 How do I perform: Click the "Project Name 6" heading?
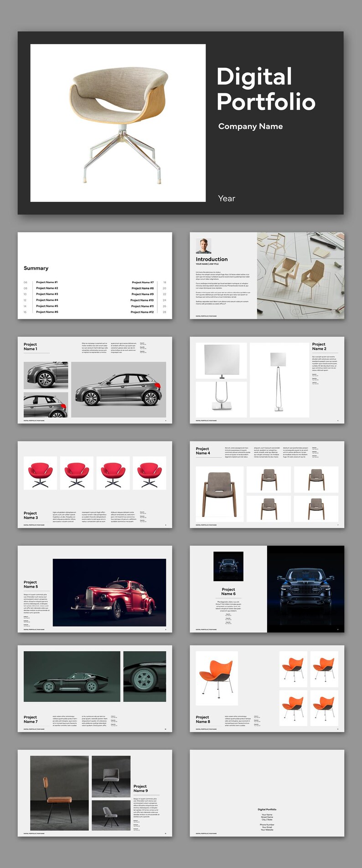click(228, 592)
